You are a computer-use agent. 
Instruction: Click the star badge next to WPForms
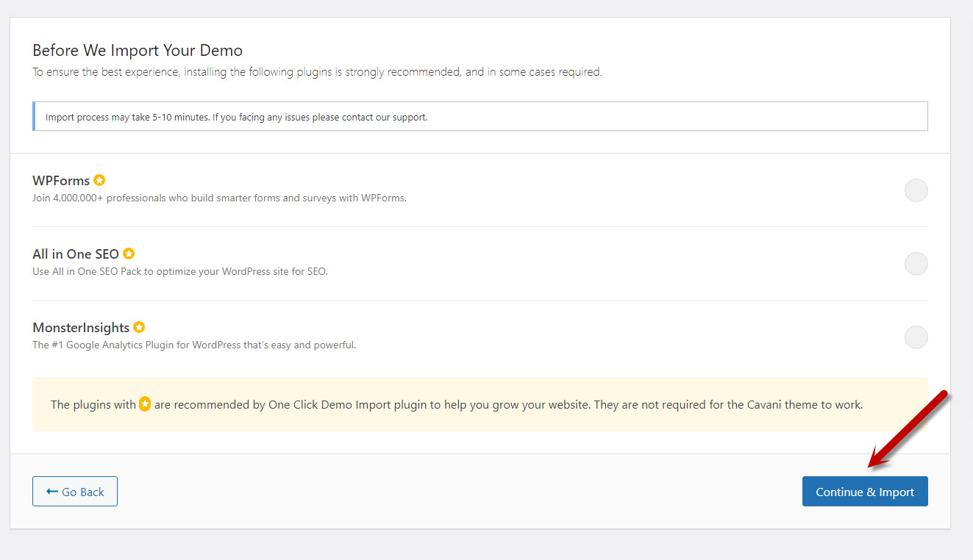(99, 180)
